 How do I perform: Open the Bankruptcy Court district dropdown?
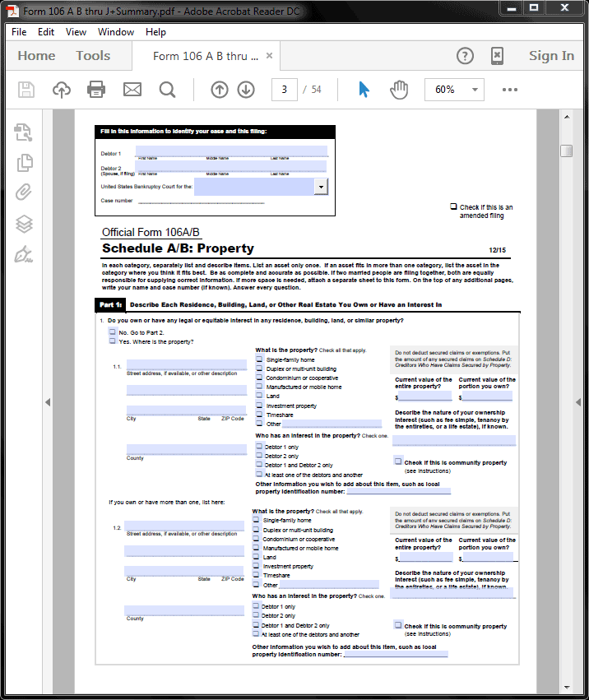coord(321,187)
